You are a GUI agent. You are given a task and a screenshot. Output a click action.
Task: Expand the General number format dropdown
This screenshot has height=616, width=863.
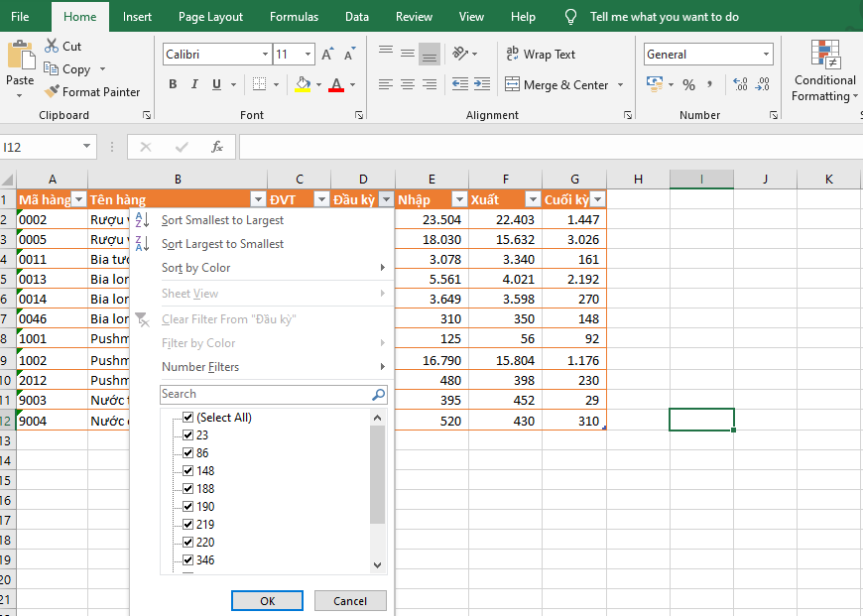coord(766,55)
